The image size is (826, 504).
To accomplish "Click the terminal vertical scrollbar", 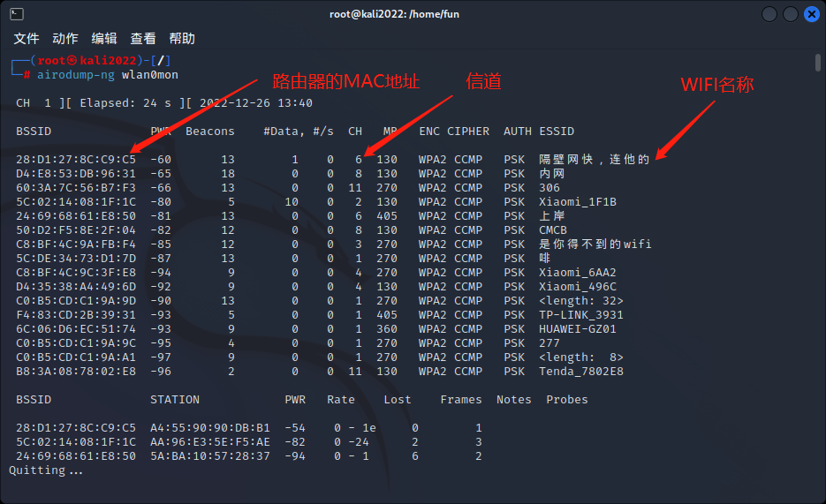I will pos(817,62).
